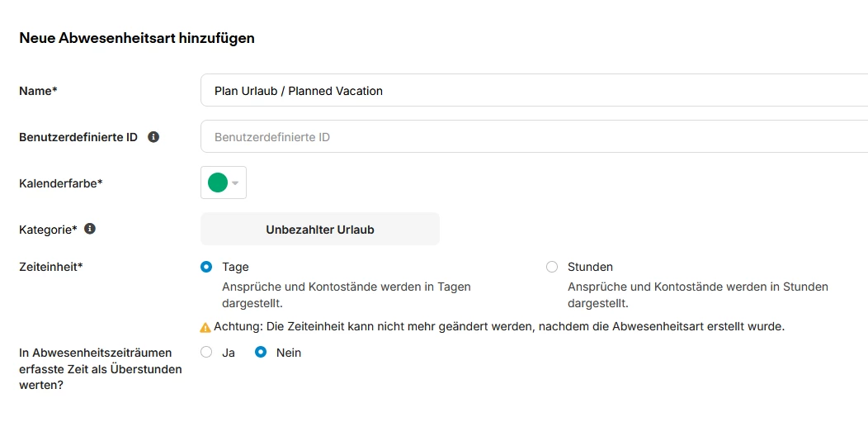This screenshot has width=868, height=441.
Task: Click the yellow warning triangle before Achtung
Action: (x=205, y=327)
